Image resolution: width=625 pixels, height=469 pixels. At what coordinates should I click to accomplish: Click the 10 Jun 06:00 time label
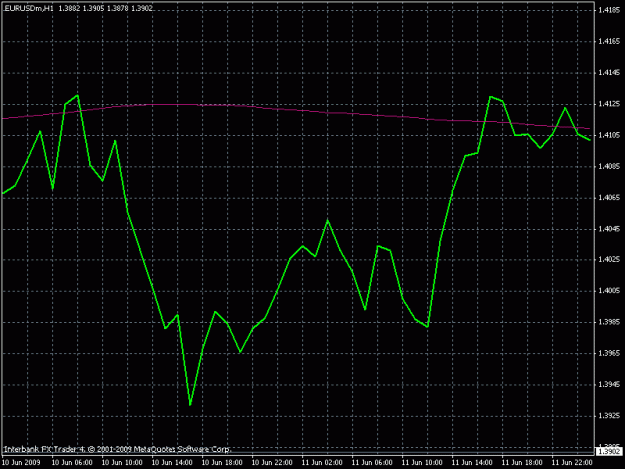tap(72, 463)
